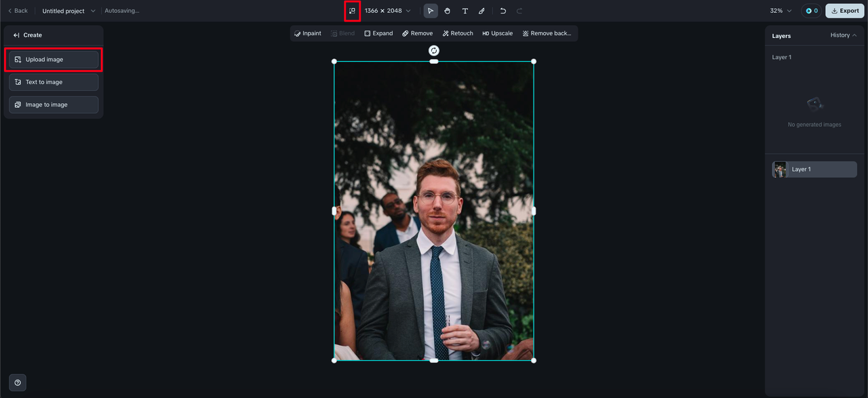
Task: Apply HD Upscale
Action: [x=498, y=33]
